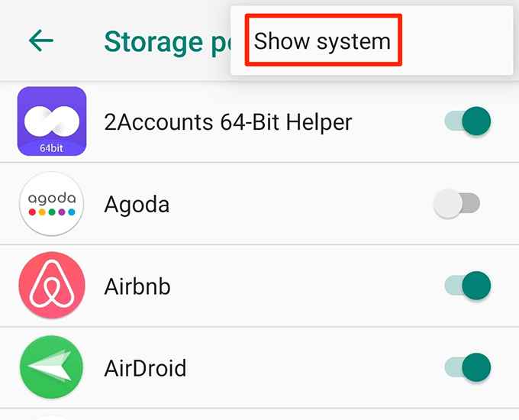This screenshot has width=519, height=420.
Task: Select the AirDroid app name text
Action: (145, 368)
